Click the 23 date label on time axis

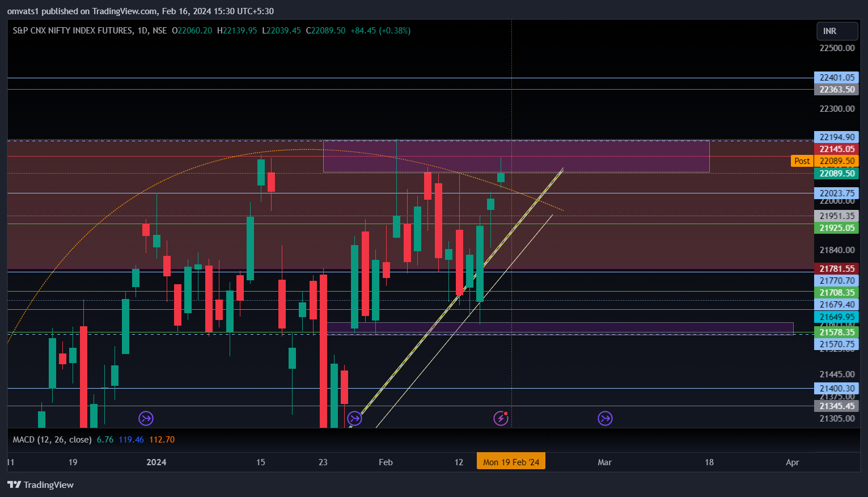323,462
